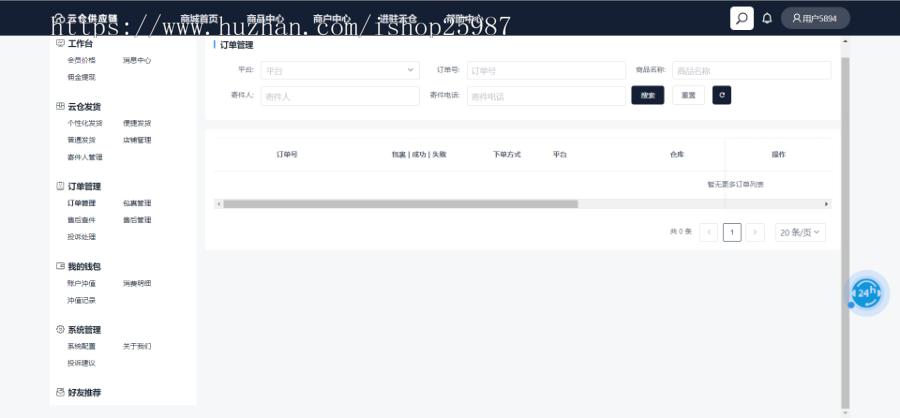This screenshot has width=900, height=418.
Task: Click the 下单方式 column header
Action: pyautogui.click(x=507, y=154)
